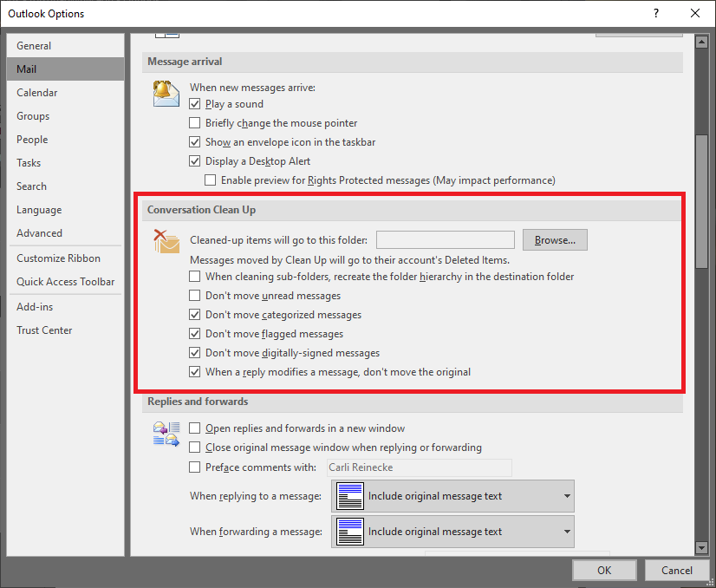Screen dimensions: 716x588
Task: Select the Calendar category in sidebar
Action: pyautogui.click(x=37, y=93)
